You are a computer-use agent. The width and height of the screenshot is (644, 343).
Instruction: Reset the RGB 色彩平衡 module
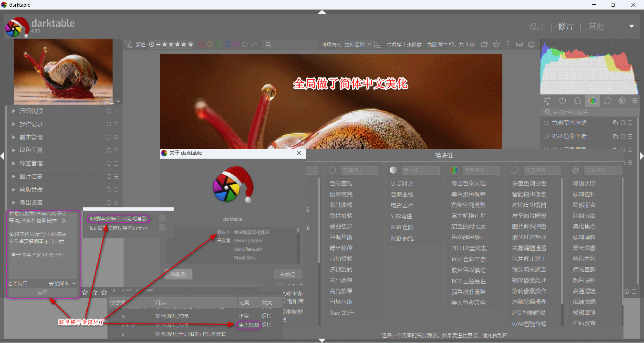point(623,136)
